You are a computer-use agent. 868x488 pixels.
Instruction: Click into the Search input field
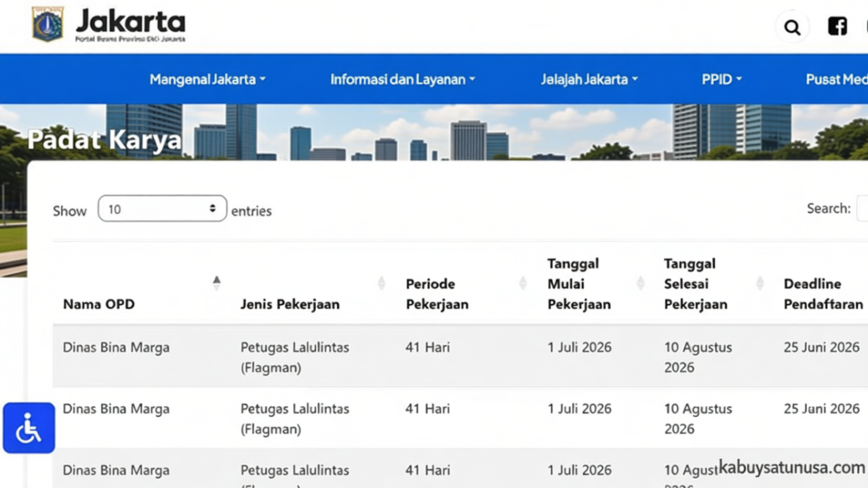coord(863,209)
